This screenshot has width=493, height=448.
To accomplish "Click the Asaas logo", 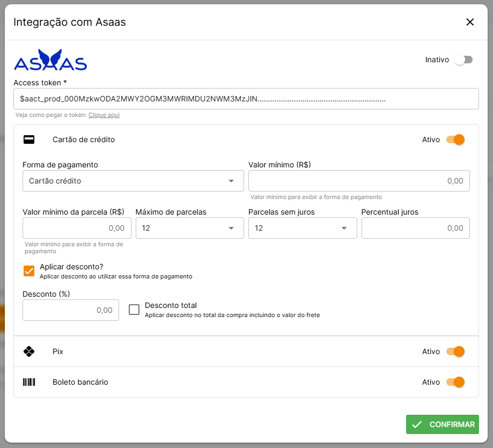I will (x=50, y=61).
